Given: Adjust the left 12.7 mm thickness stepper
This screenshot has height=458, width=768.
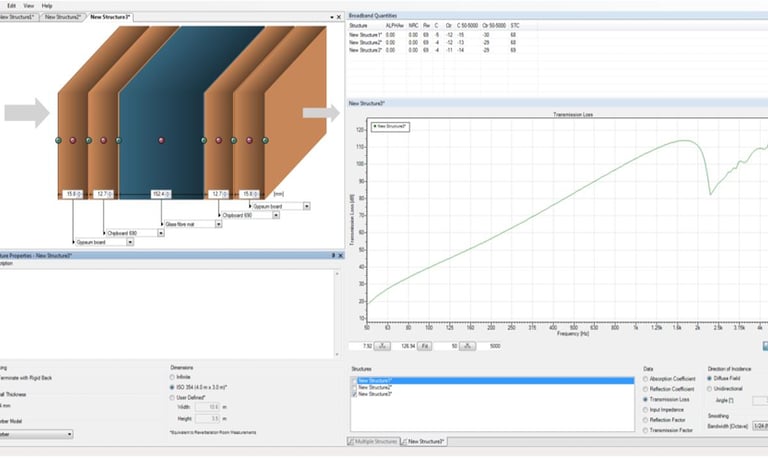Looking at the screenshot, I should 110,194.
